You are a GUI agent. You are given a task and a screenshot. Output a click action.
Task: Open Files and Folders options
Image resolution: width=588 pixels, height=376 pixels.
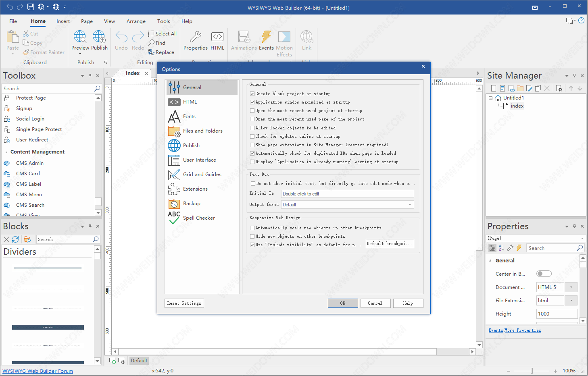(x=202, y=131)
